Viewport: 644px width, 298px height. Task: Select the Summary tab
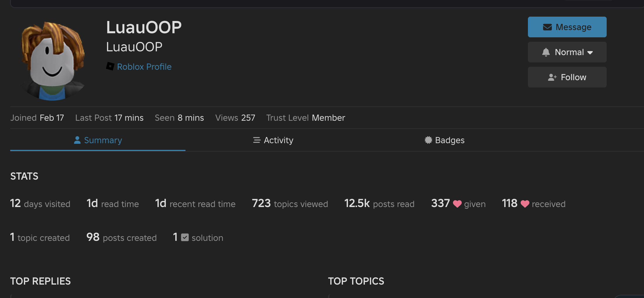click(x=98, y=140)
